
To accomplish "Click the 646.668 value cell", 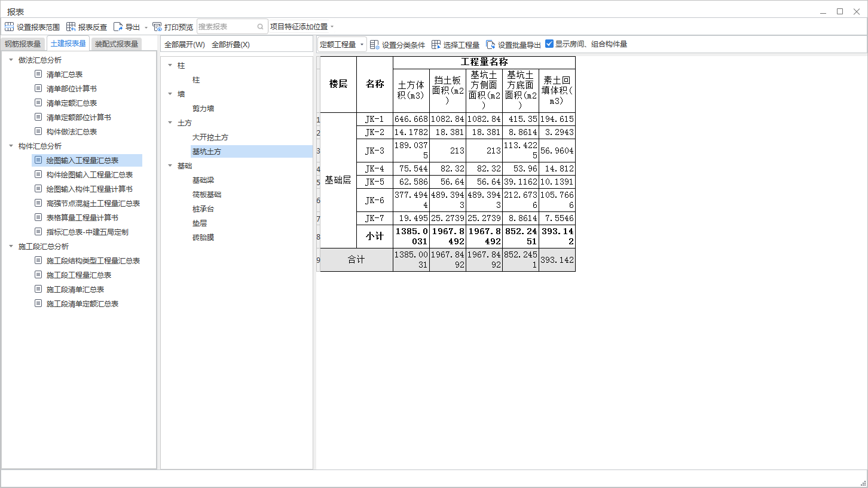I will (x=411, y=119).
